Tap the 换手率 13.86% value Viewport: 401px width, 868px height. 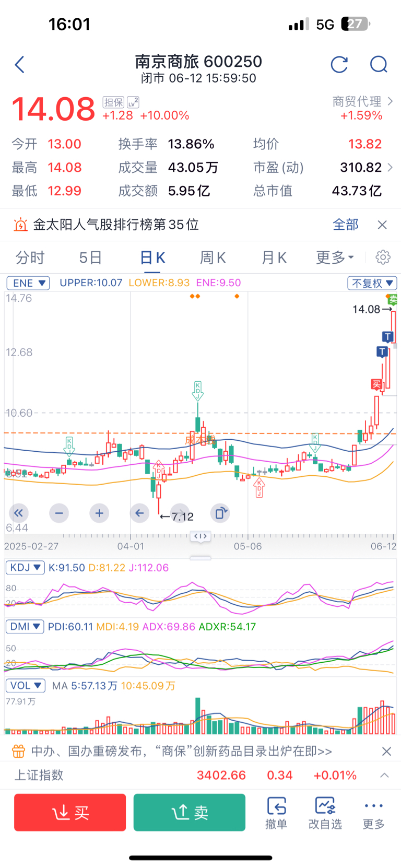coord(191,144)
